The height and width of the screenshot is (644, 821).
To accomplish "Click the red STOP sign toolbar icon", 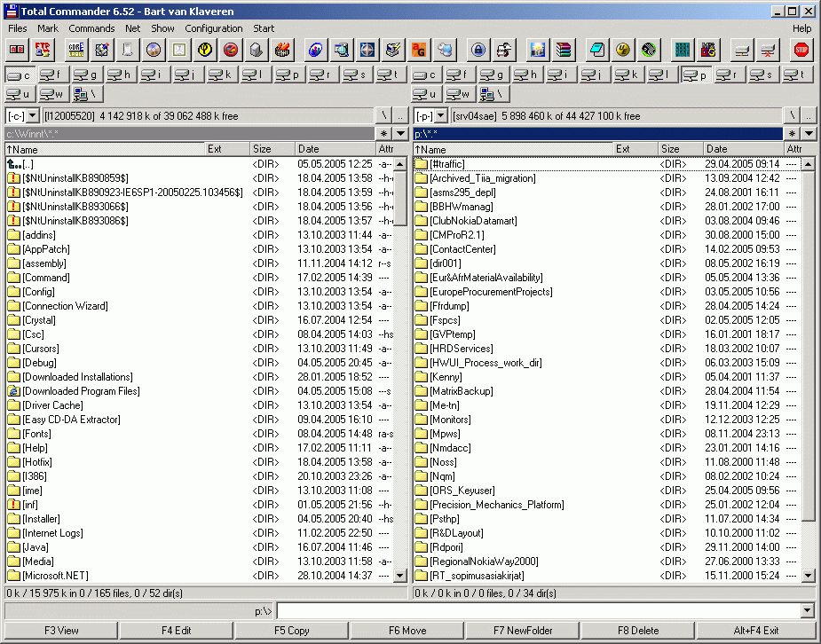I will [801, 50].
